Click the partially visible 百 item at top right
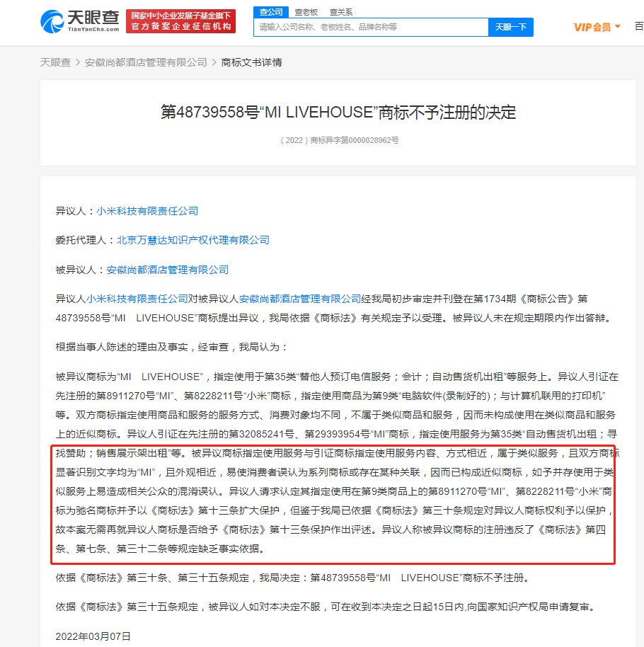The width and height of the screenshot is (644, 647). pyautogui.click(x=639, y=26)
